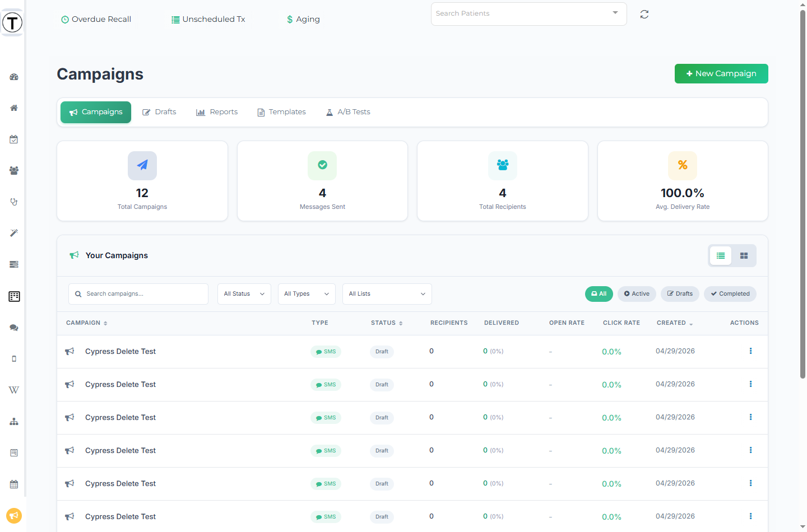
Task: Open the Drafts tab
Action: point(159,112)
